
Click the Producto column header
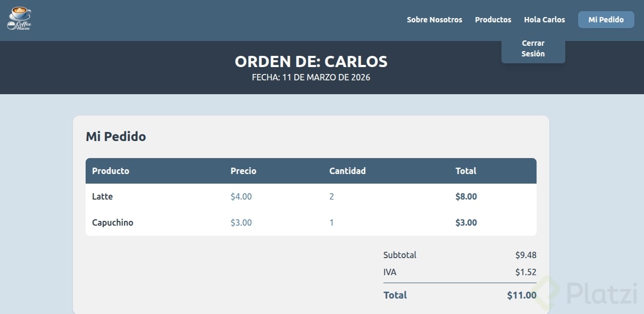pos(111,171)
